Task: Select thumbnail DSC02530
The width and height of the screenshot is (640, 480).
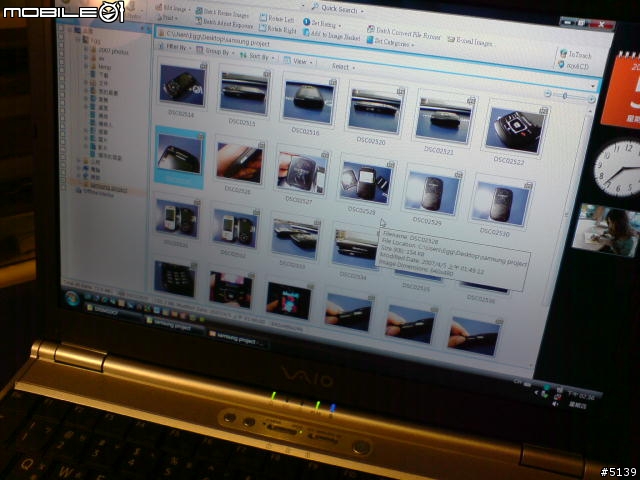Action: coord(501,204)
